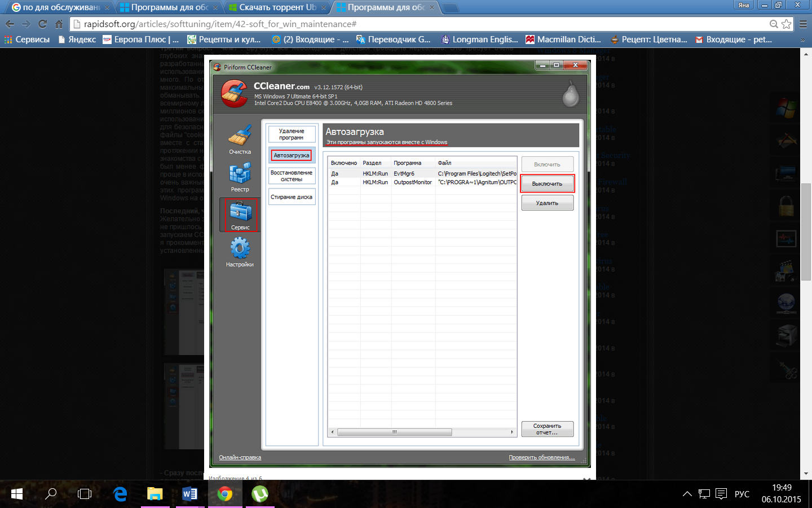Open the Рецепты и кул... bookmark
812x508 pixels.
point(224,40)
